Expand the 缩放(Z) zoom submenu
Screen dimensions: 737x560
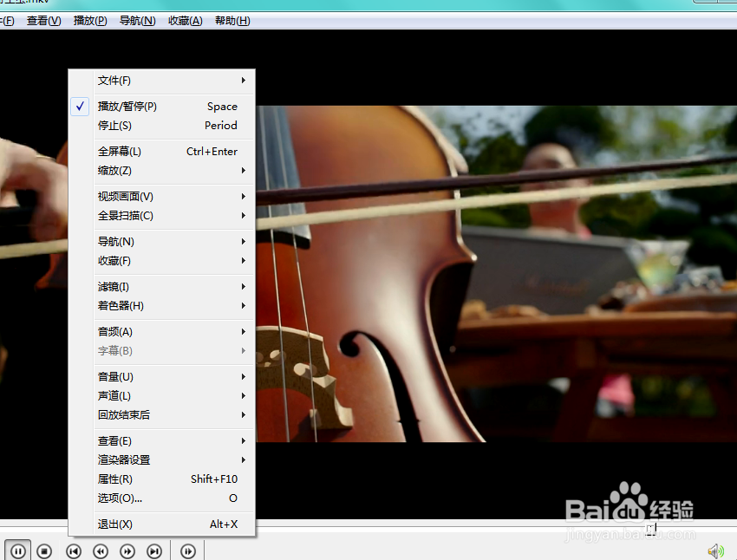point(162,171)
